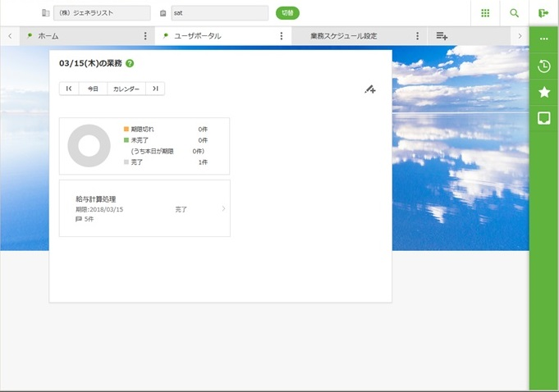Viewport: 559px width, 392px height.
Task: Open options menu for ユーザポータル tab
Action: point(282,36)
